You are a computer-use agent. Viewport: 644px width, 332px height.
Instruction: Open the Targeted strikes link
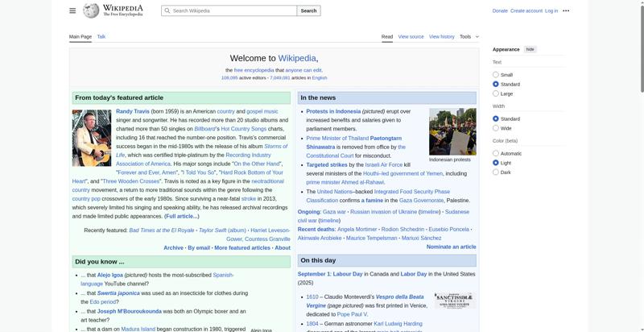(x=327, y=164)
